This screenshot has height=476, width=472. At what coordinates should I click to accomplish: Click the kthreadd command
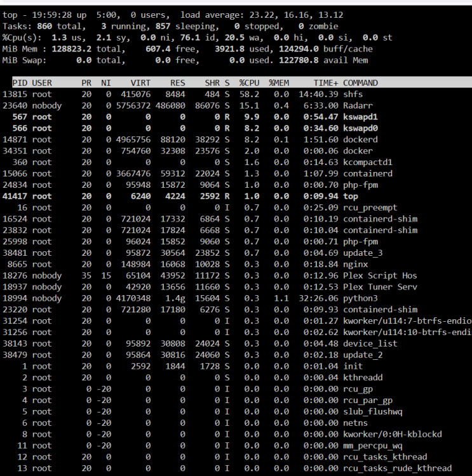(x=363, y=378)
